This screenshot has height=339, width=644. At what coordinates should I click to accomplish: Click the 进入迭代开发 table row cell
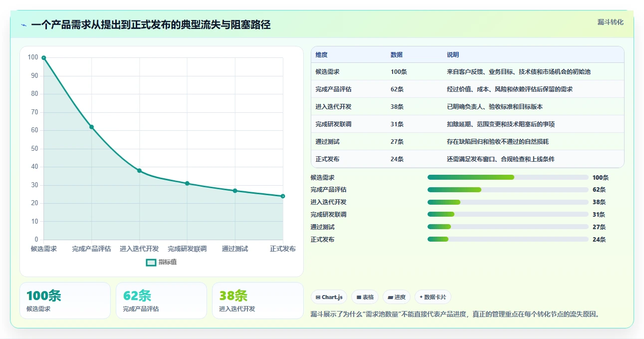click(x=334, y=107)
